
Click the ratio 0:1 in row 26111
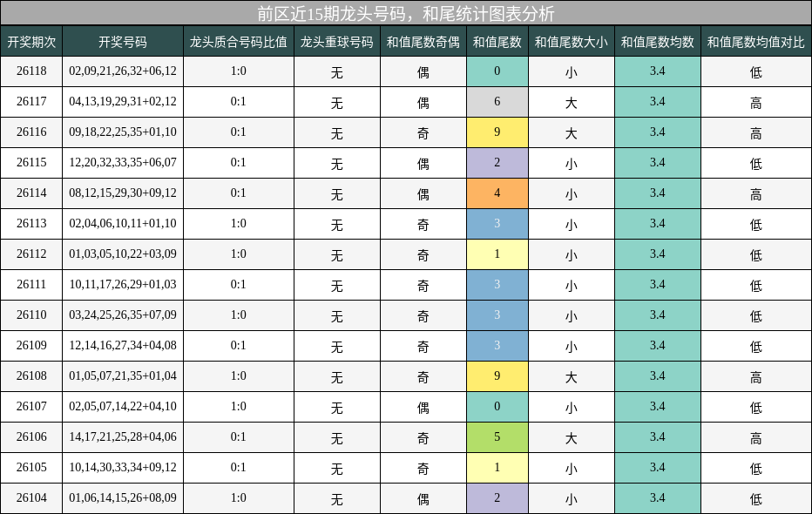click(x=238, y=285)
